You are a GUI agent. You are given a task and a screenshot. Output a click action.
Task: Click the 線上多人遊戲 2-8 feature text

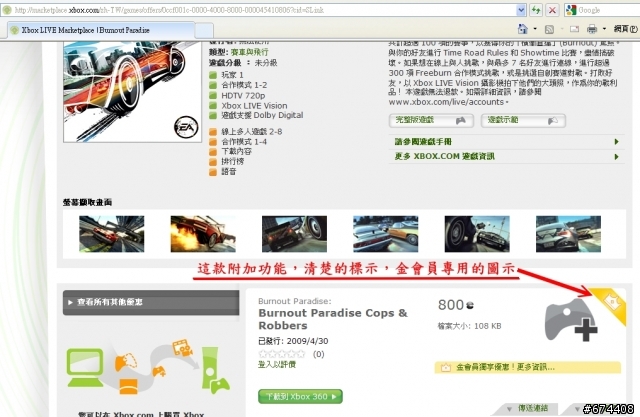coord(251,131)
